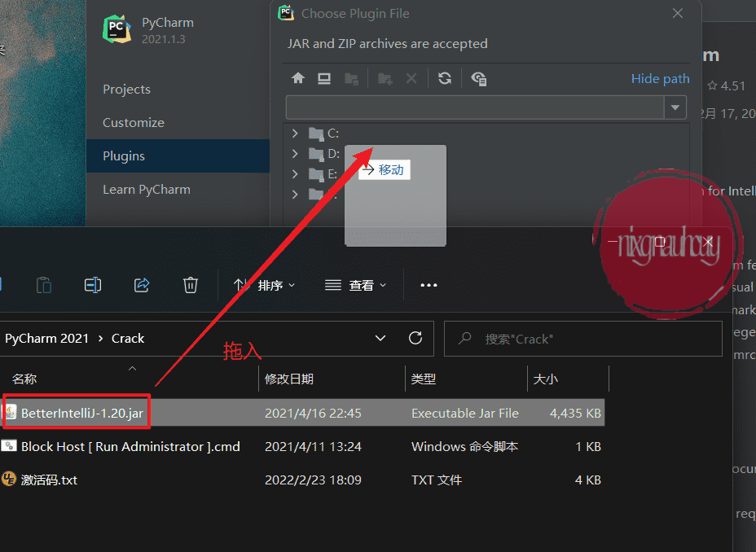The image size is (756, 552).
Task: Click the 4,435 KB size cell
Action: [576, 413]
